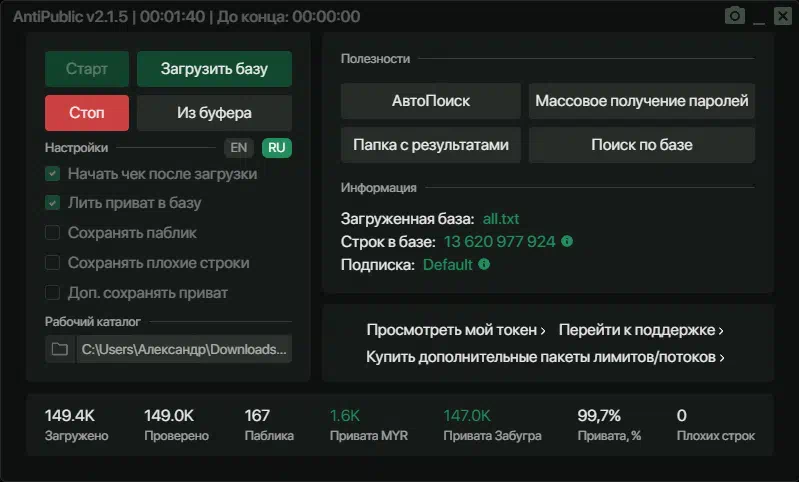Click the working directory path field
Viewport: 799px width, 482px height.
pos(184,349)
